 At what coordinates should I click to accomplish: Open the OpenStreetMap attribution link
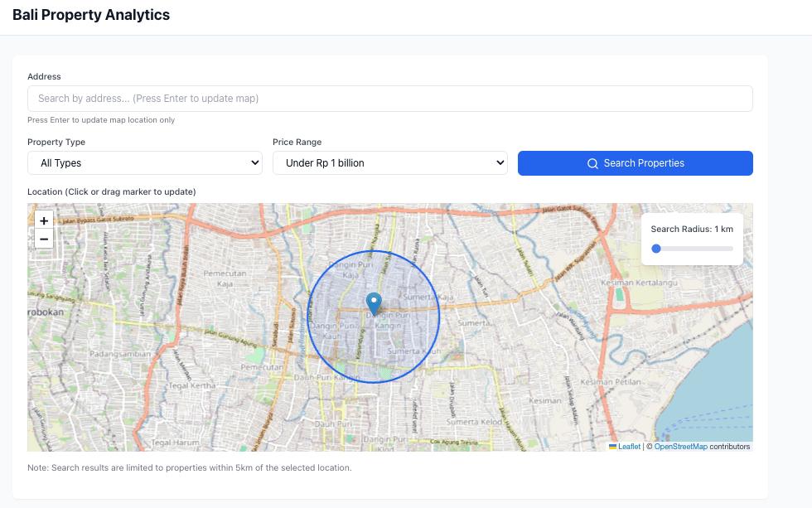click(x=679, y=446)
